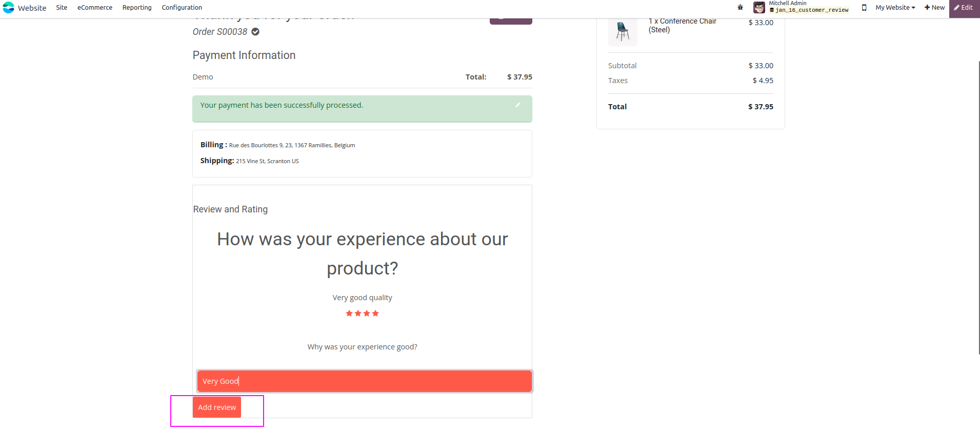Open the Site menu

62,8
